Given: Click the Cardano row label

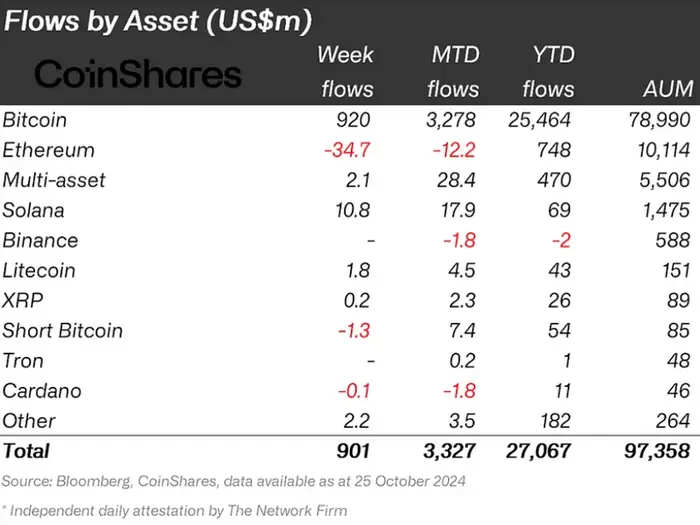Looking at the screenshot, I should (41, 390).
